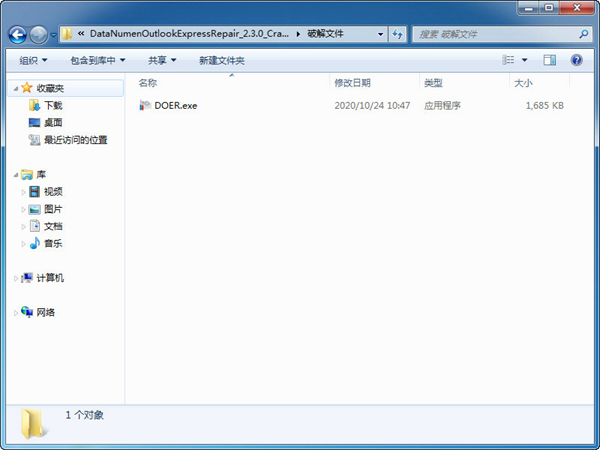Open Help via the question mark icon
This screenshot has width=600, height=450.
[x=576, y=60]
